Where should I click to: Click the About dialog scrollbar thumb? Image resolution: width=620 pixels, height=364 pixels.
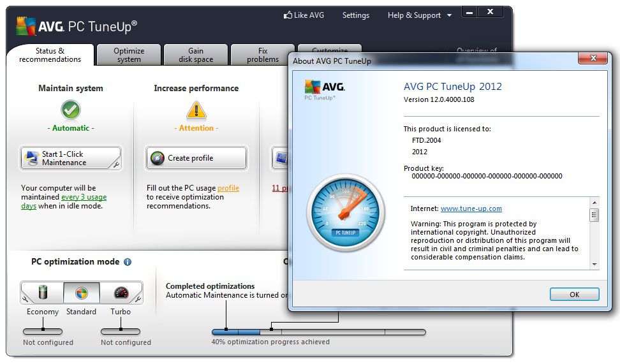(x=594, y=215)
